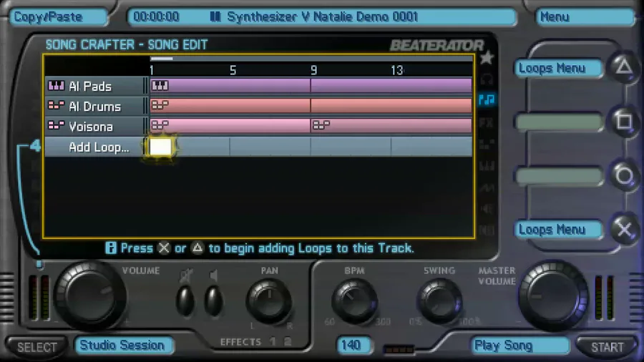
Task: Click the empty action button beside square
Action: click(559, 123)
